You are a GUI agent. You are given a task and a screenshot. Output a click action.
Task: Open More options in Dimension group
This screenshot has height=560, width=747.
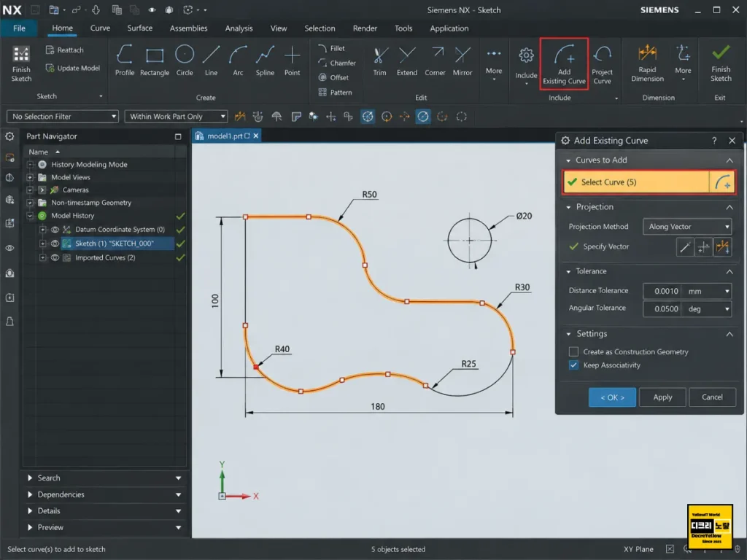click(x=683, y=63)
